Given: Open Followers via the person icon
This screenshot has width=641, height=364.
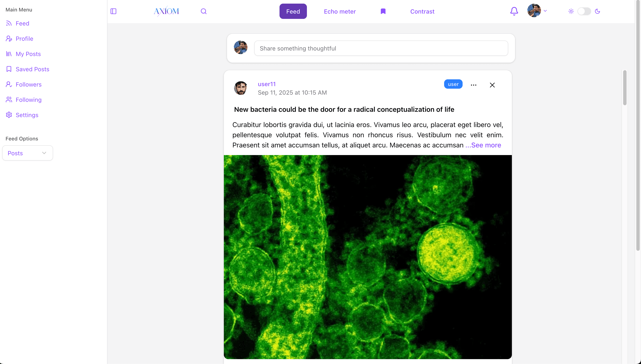Looking at the screenshot, I should click(x=9, y=84).
